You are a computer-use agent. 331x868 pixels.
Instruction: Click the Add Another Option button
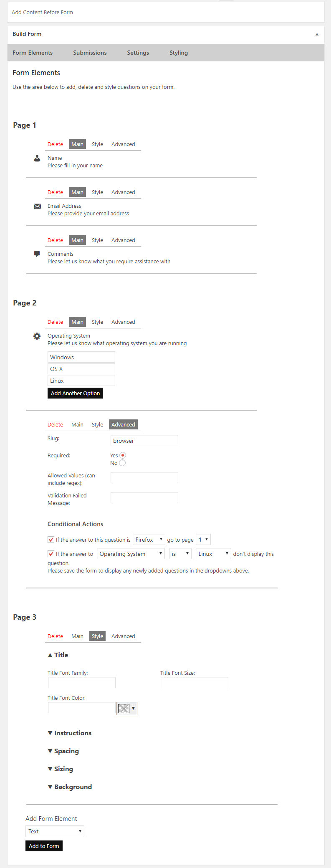point(75,393)
